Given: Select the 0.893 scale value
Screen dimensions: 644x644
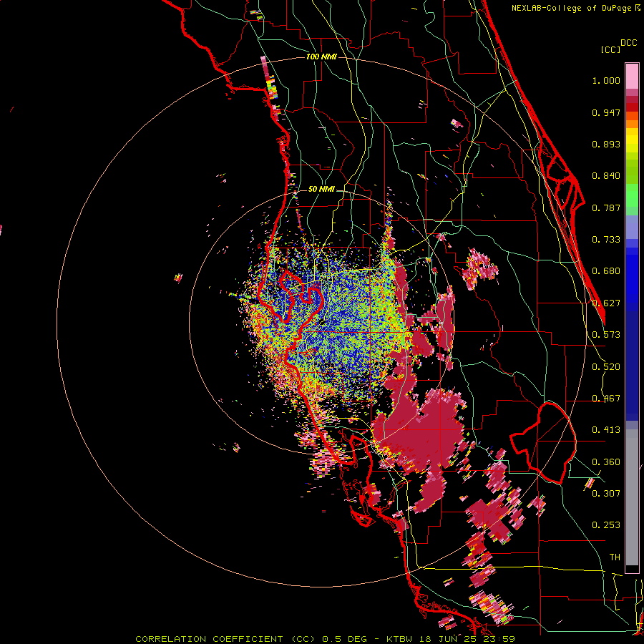Looking at the screenshot, I should 606,144.
